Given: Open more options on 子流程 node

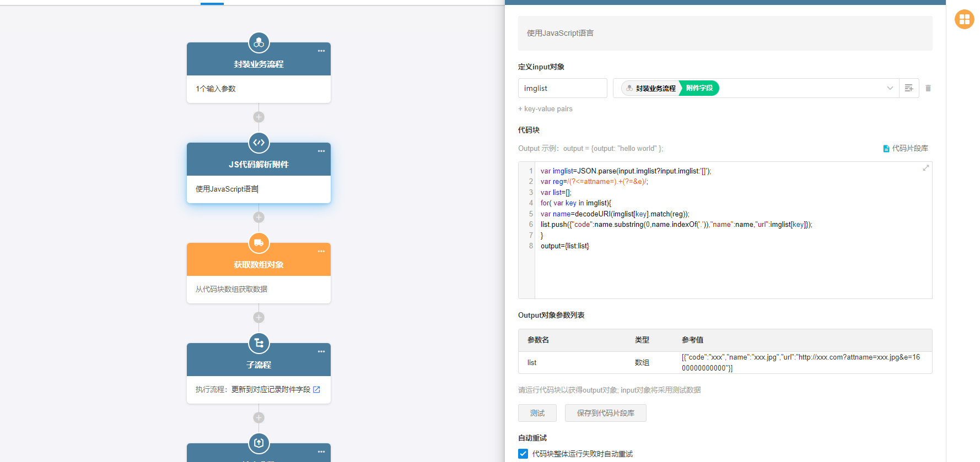Looking at the screenshot, I should (321, 352).
